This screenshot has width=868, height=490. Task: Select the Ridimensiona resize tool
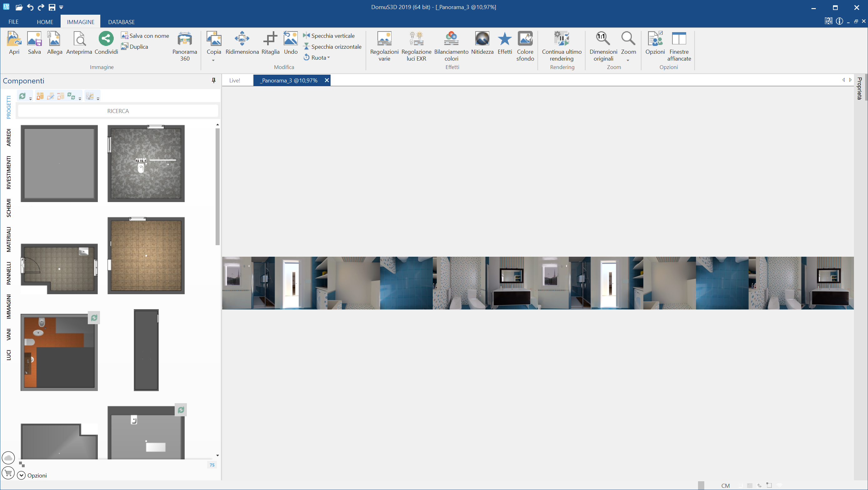tap(242, 43)
